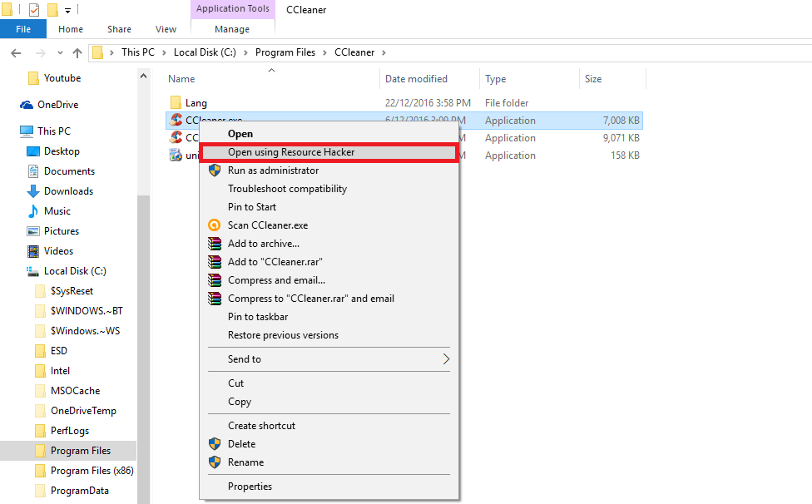The width and height of the screenshot is (812, 504).
Task: Click Add to "CCleaner.rar" entry
Action: click(x=329, y=262)
